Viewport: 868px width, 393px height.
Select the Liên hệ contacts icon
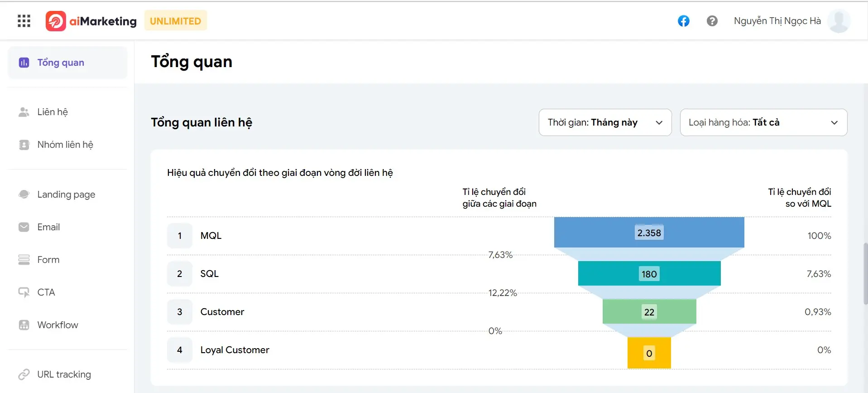pos(24,112)
